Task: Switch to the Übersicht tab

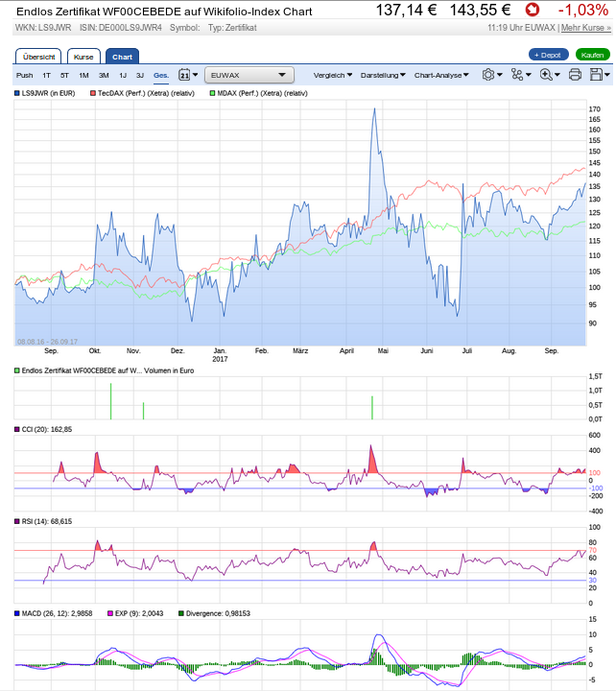Action: coord(38,57)
